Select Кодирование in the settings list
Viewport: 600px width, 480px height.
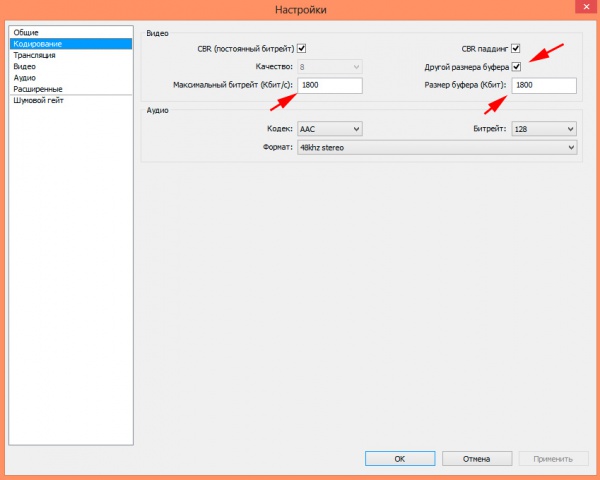38,44
